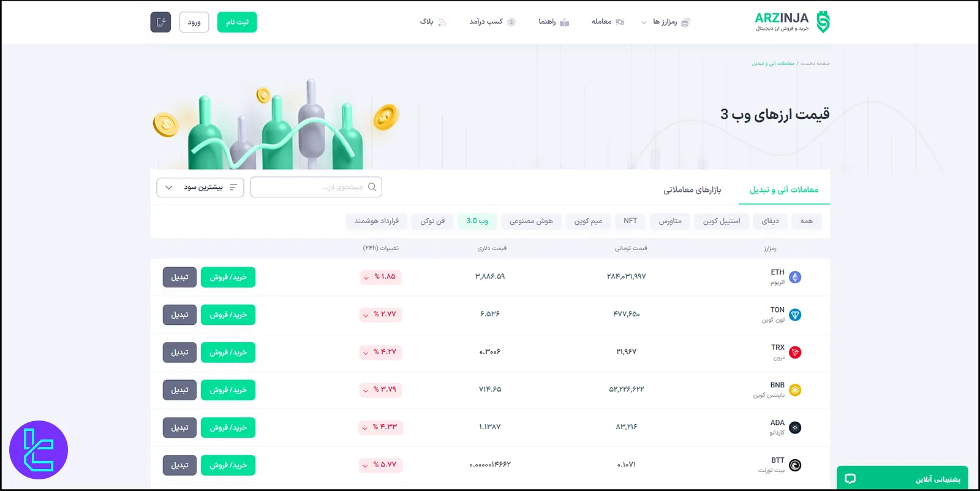Screen dimensions: 980x491
Task: Click the purple floating logo badge
Action: [x=39, y=450]
